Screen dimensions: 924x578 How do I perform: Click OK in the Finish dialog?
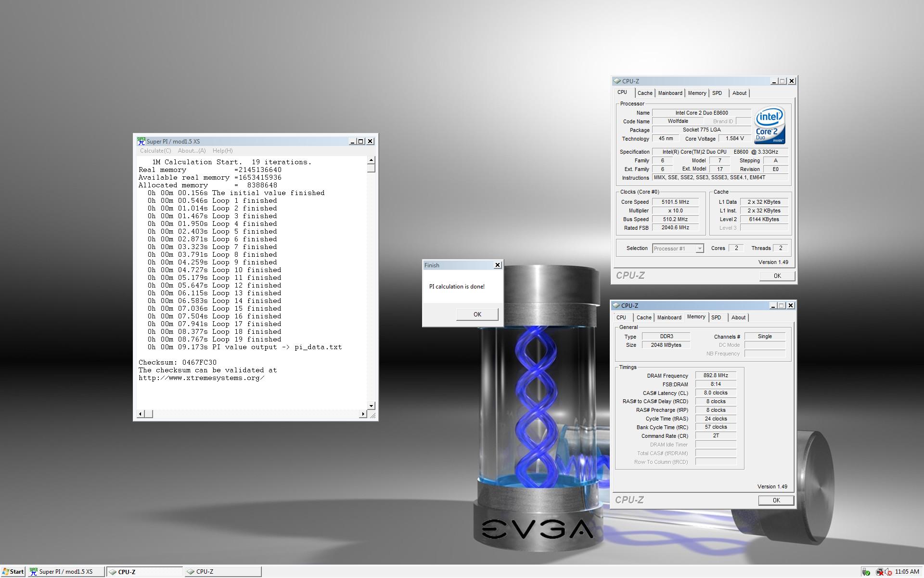point(477,314)
